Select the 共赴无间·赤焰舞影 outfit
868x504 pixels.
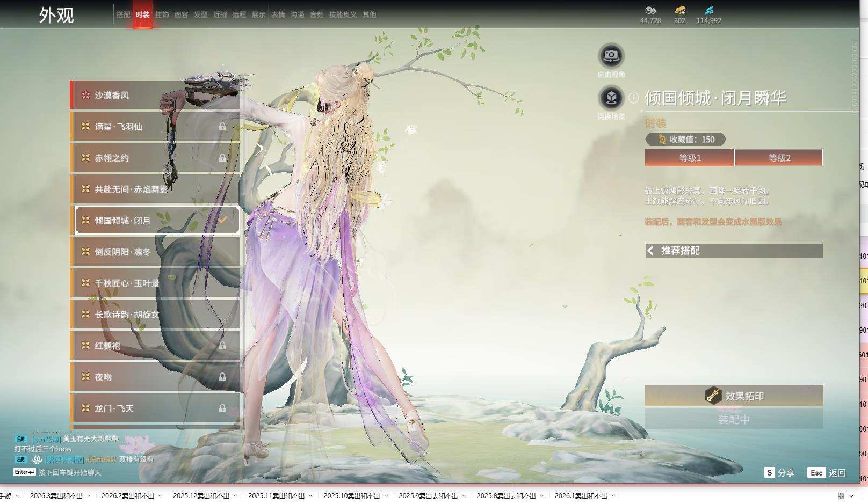(155, 189)
